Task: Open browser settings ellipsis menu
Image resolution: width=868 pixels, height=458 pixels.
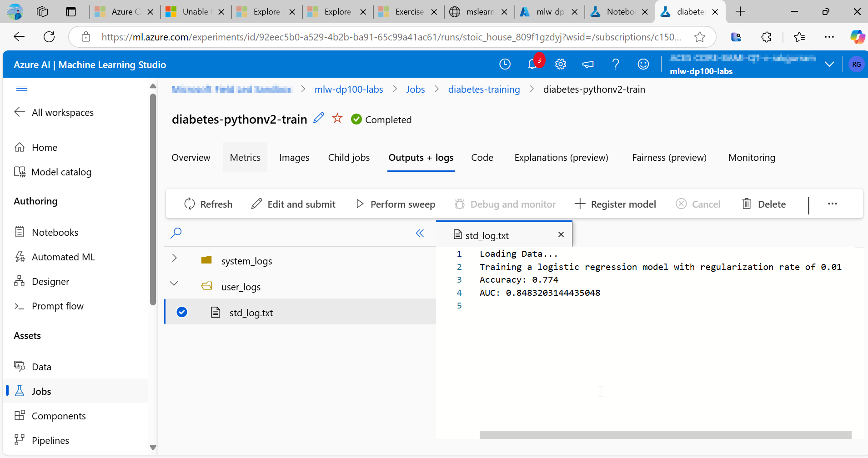Action: pos(829,37)
